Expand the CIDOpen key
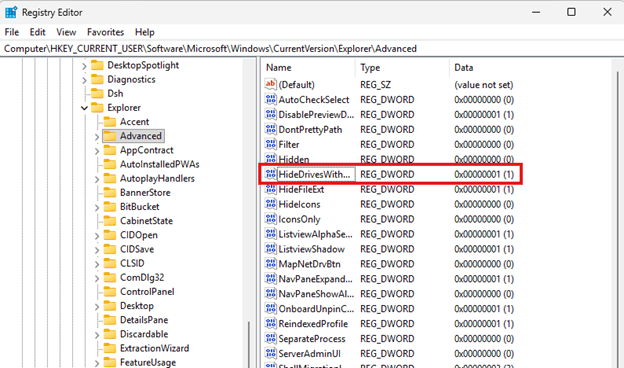The height and width of the screenshot is (368, 624). [x=97, y=236]
